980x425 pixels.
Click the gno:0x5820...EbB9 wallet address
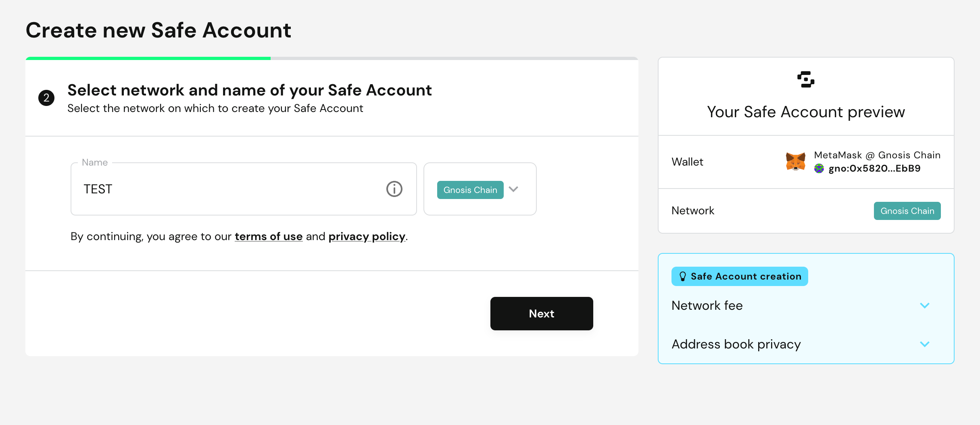(x=874, y=168)
